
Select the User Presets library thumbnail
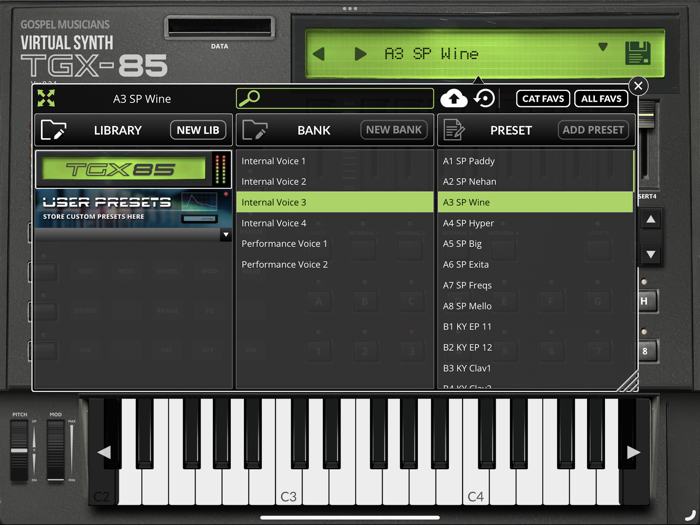(133, 208)
